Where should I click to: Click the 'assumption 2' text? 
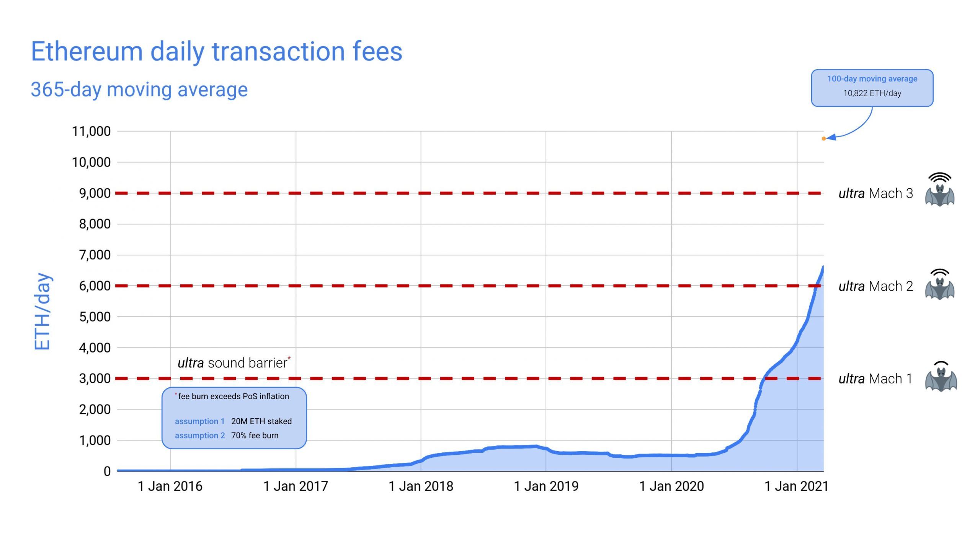pyautogui.click(x=200, y=436)
